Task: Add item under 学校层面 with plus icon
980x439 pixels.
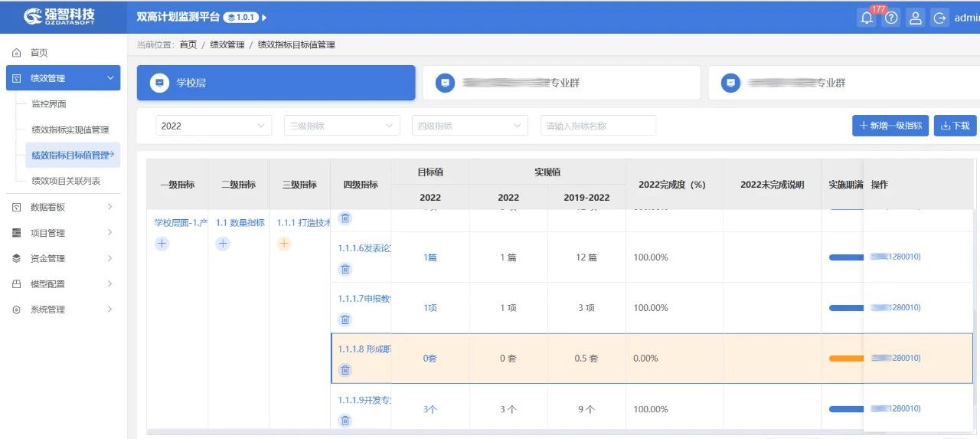Action: coord(162,244)
